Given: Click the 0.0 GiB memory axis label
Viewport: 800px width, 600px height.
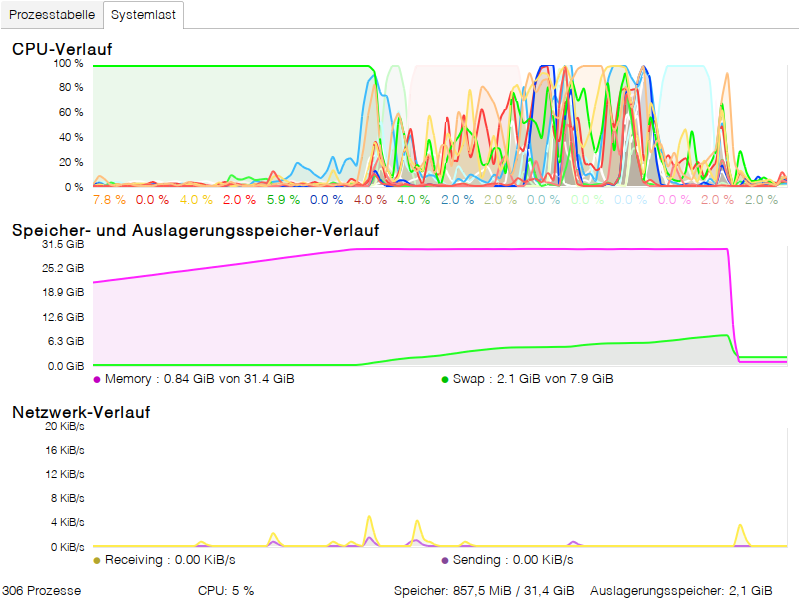Looking at the screenshot, I should tap(65, 366).
